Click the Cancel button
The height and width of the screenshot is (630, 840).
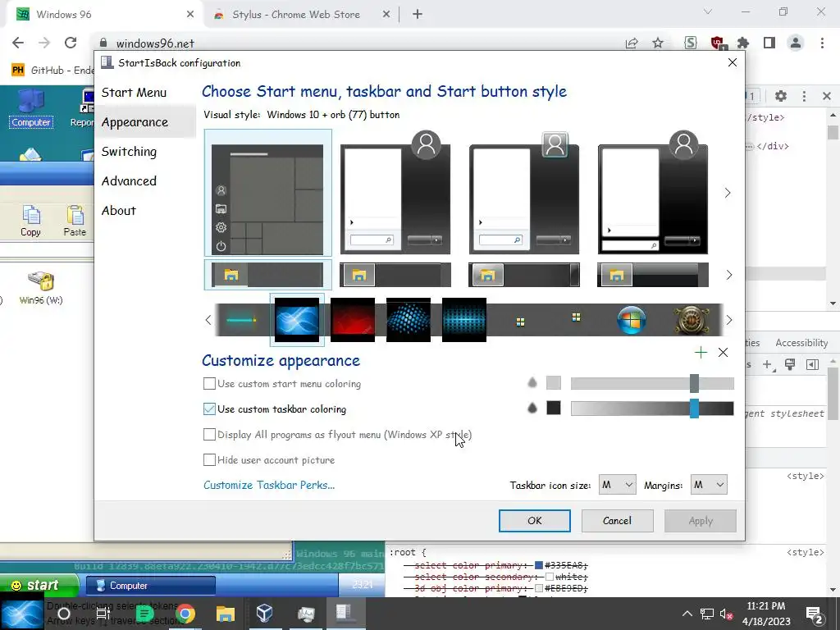pyautogui.click(x=617, y=521)
